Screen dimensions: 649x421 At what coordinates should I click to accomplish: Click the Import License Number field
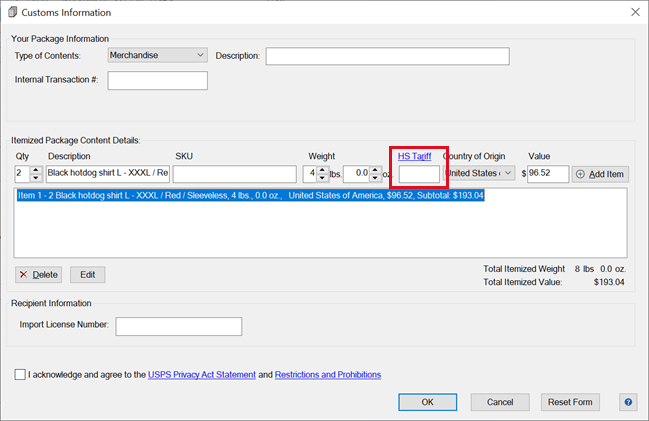click(x=178, y=326)
